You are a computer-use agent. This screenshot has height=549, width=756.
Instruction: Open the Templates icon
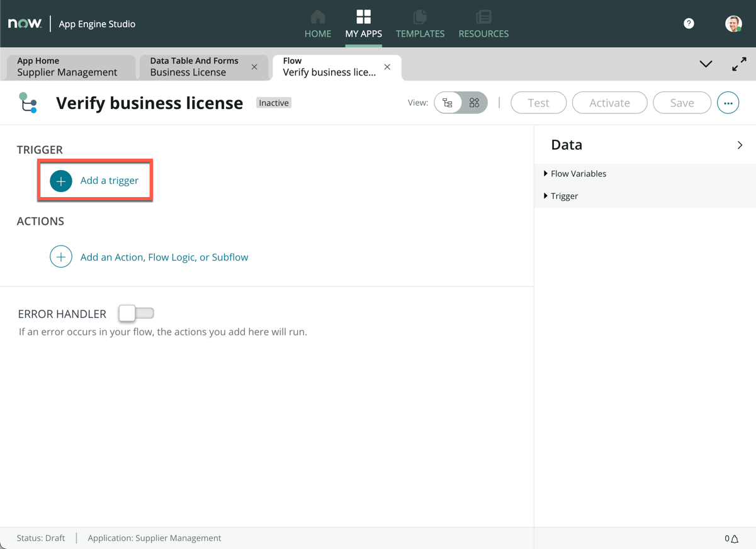tap(420, 17)
